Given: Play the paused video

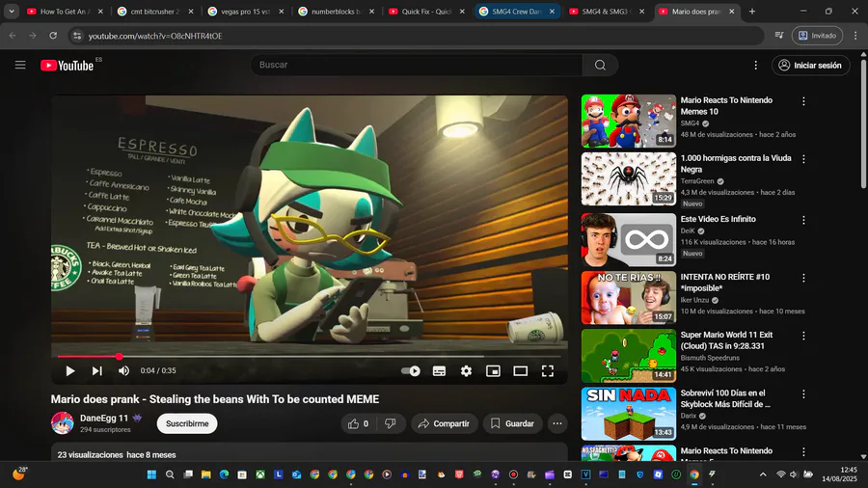Looking at the screenshot, I should [69, 370].
